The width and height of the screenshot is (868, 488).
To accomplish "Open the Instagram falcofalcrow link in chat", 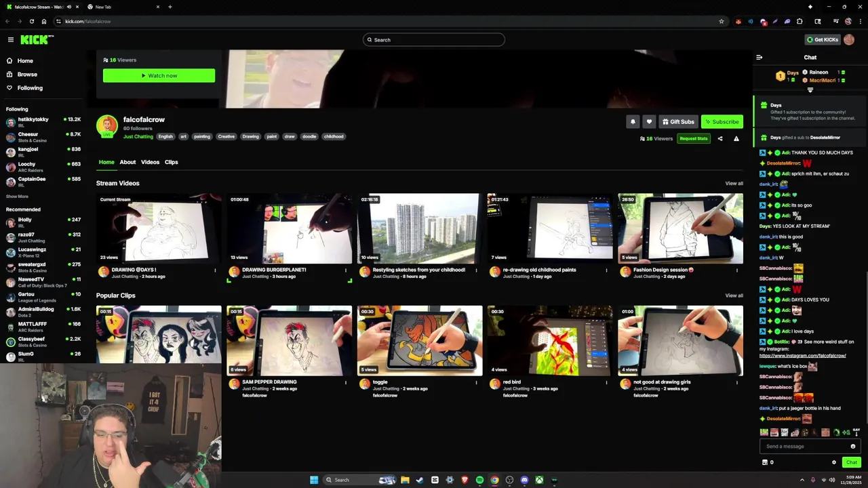I will pos(802,356).
